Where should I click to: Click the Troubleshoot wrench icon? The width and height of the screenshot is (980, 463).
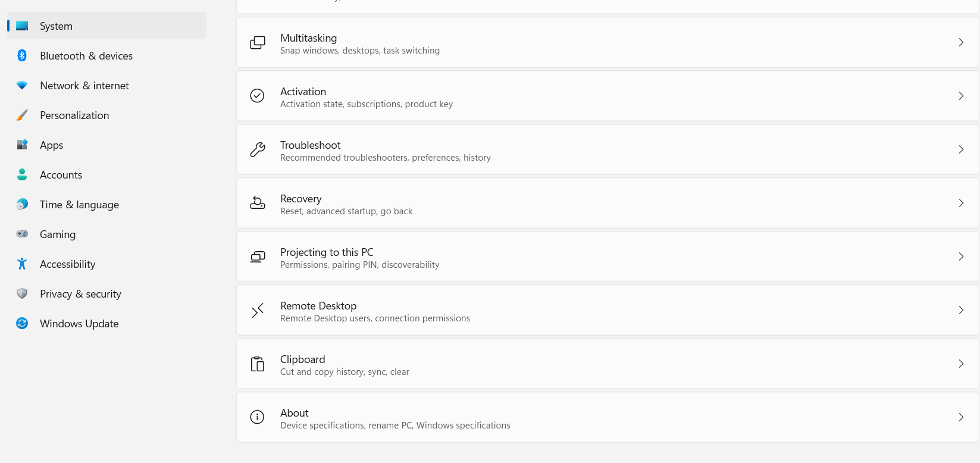tap(258, 149)
